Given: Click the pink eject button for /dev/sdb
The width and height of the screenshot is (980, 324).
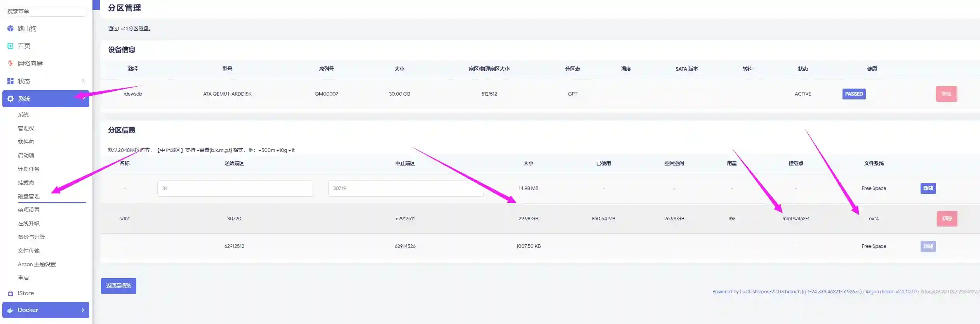Looking at the screenshot, I should [946, 94].
